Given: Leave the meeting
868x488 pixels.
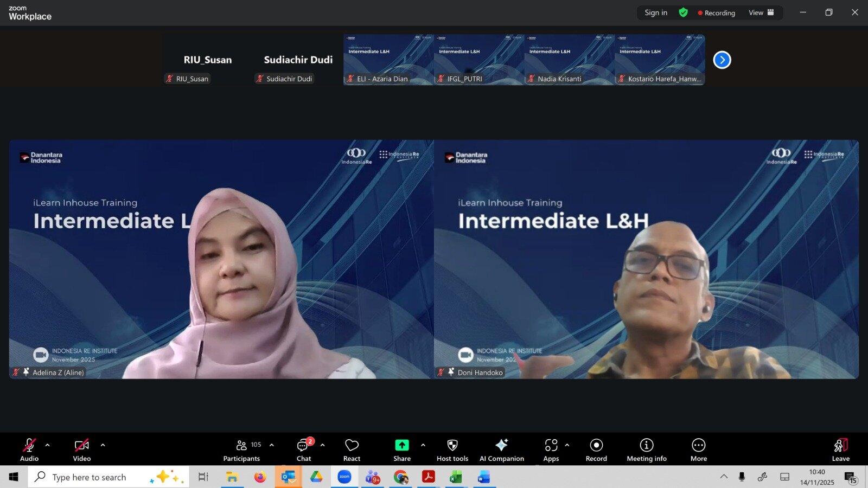Looking at the screenshot, I should click(840, 450).
